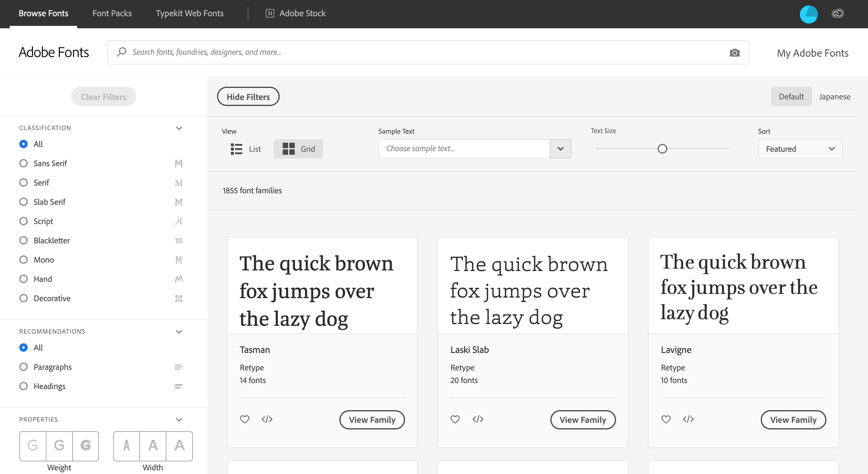Click the Grid view icon

point(288,148)
